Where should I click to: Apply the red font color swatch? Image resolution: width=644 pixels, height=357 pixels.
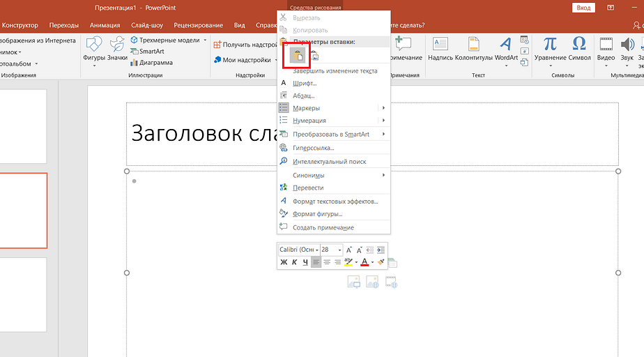point(365,262)
